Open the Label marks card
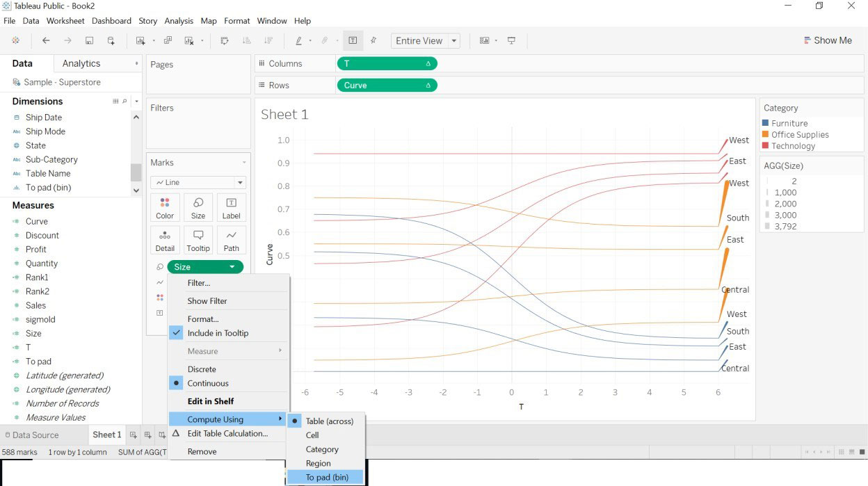This screenshot has height=486, width=868. coord(232,207)
